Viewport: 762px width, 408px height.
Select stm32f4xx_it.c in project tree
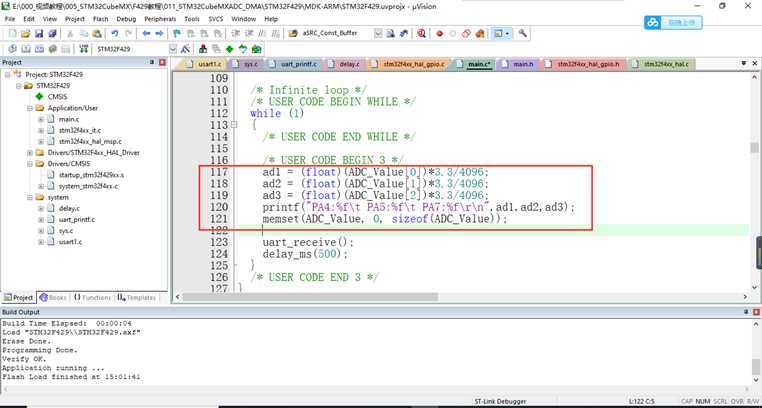pyautogui.click(x=80, y=130)
